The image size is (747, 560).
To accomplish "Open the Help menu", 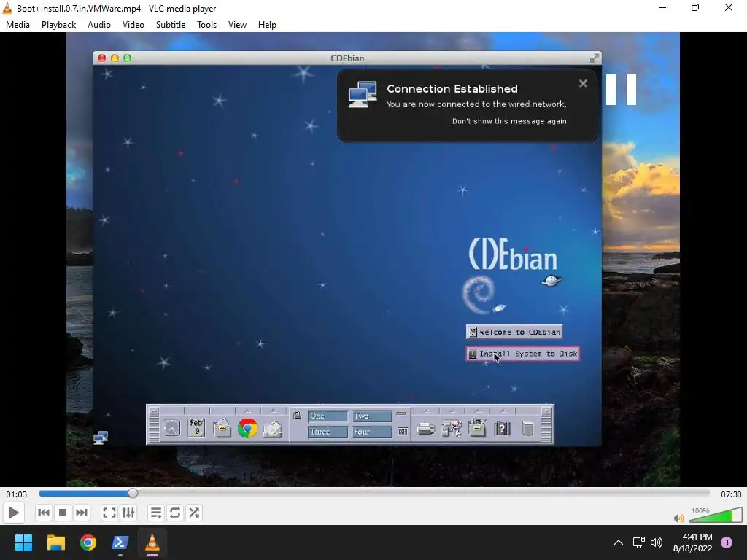I will click(267, 25).
